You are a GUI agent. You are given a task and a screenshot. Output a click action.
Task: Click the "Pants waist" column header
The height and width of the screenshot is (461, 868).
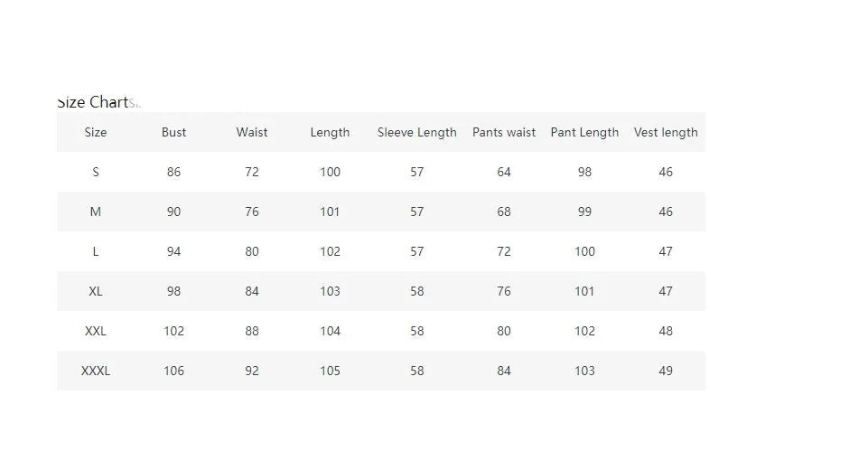tap(504, 132)
